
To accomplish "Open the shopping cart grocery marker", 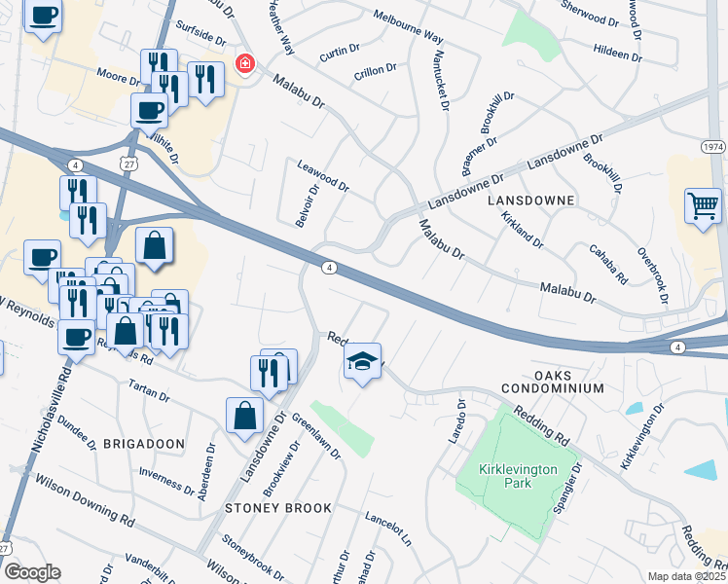I will (x=704, y=207).
